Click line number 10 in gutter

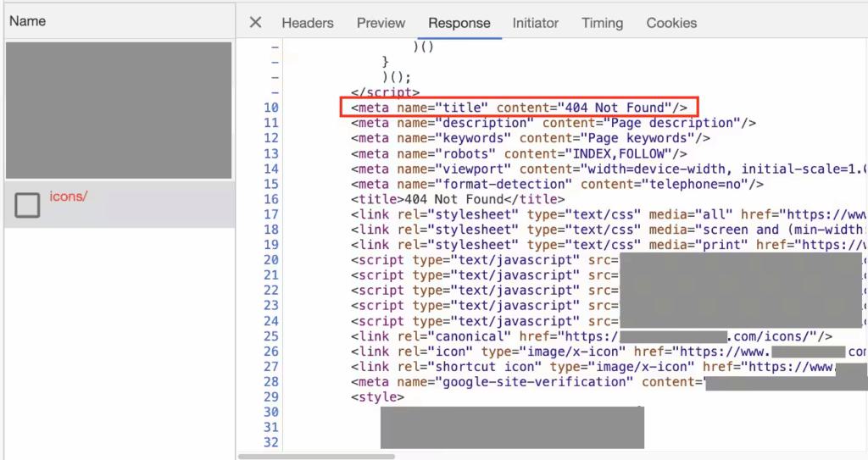pos(271,108)
